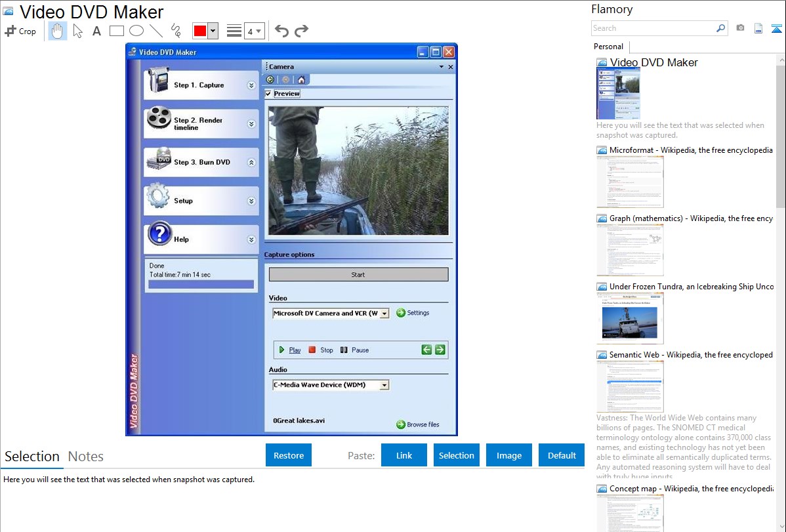The height and width of the screenshot is (532, 786).
Task: Choose the arrow pointer tool
Action: click(77, 31)
